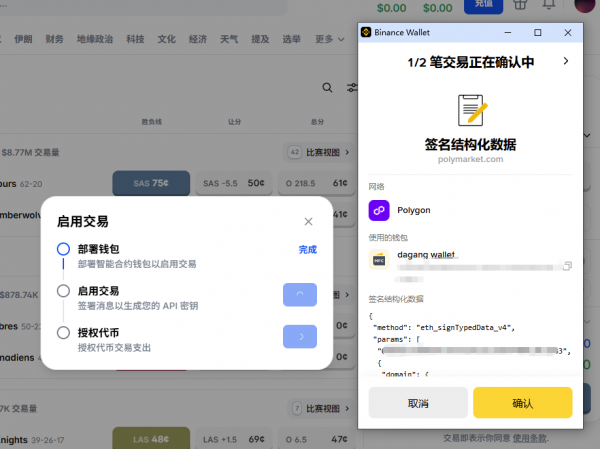Open the 伊朗 category tab
This screenshot has height=449, width=600.
(x=23, y=39)
